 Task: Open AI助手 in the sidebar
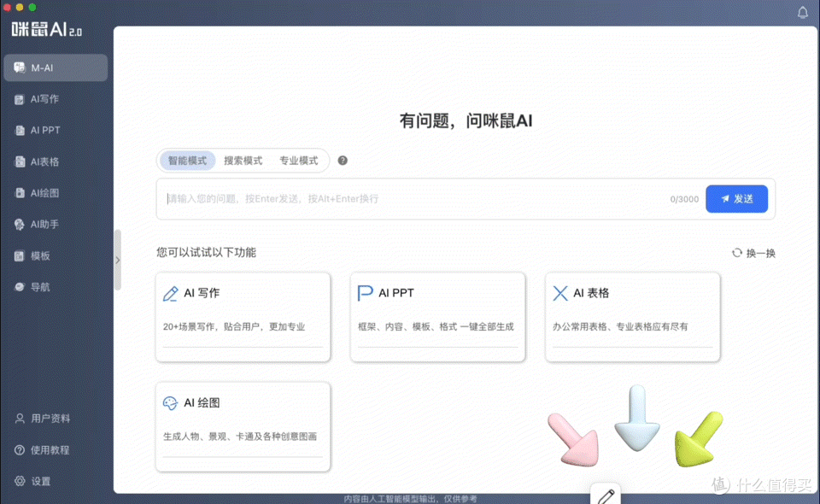coord(56,225)
